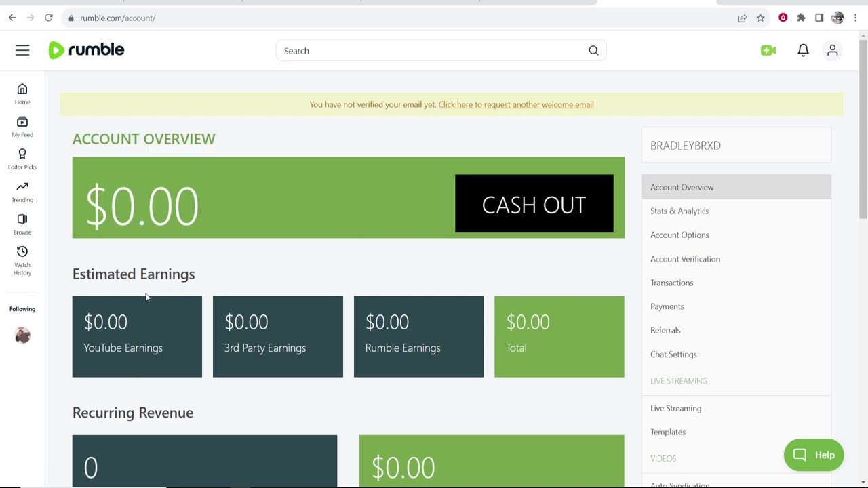Open the notifications bell
This screenshot has height=488, width=868.
point(803,51)
